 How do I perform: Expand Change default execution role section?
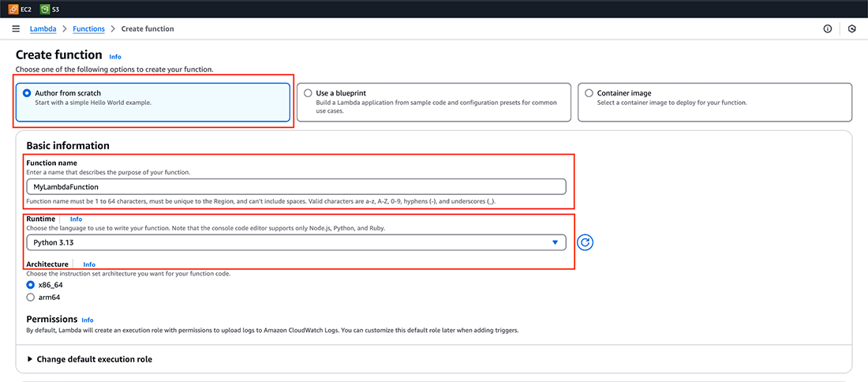pyautogui.click(x=90, y=359)
